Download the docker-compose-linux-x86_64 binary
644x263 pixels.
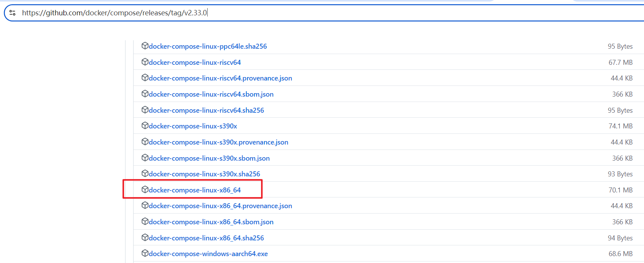pyautogui.click(x=195, y=190)
